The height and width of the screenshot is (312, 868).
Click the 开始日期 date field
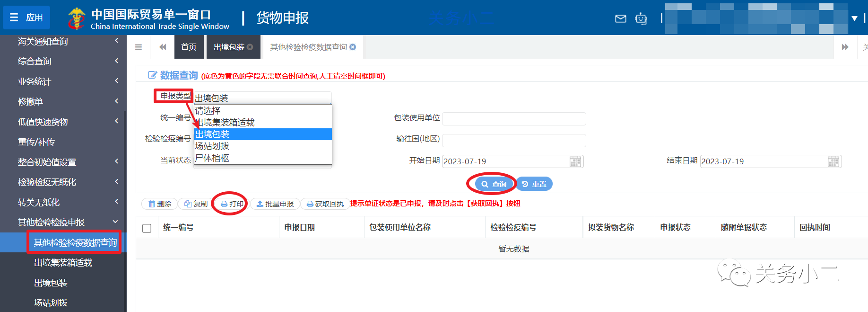point(505,161)
